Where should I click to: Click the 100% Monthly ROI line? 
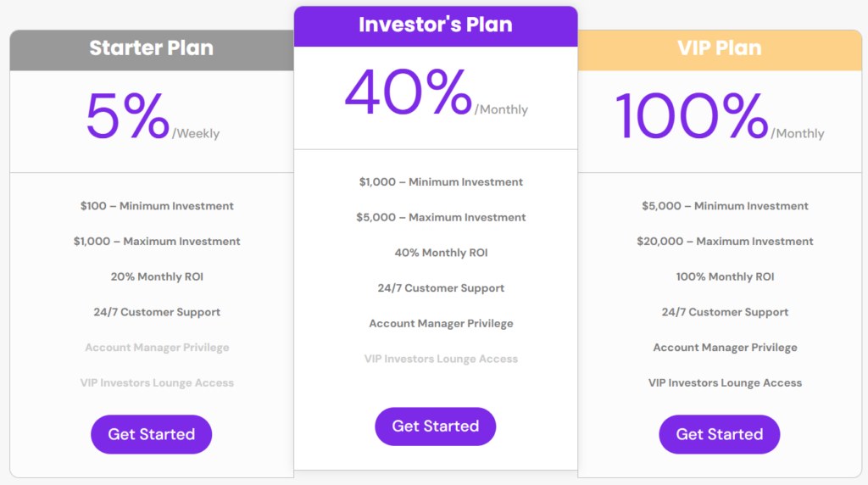point(725,277)
